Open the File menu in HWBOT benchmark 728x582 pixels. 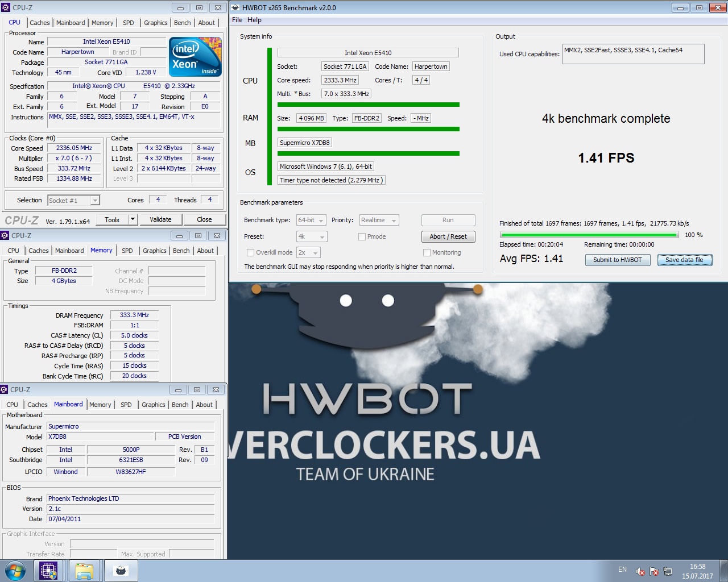coord(237,20)
